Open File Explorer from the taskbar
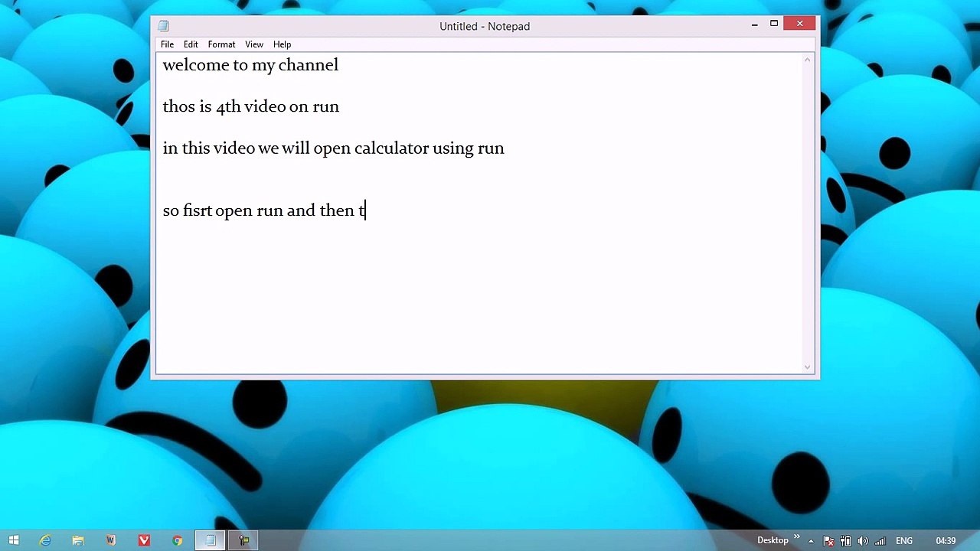This screenshot has width=980, height=551. (x=78, y=540)
